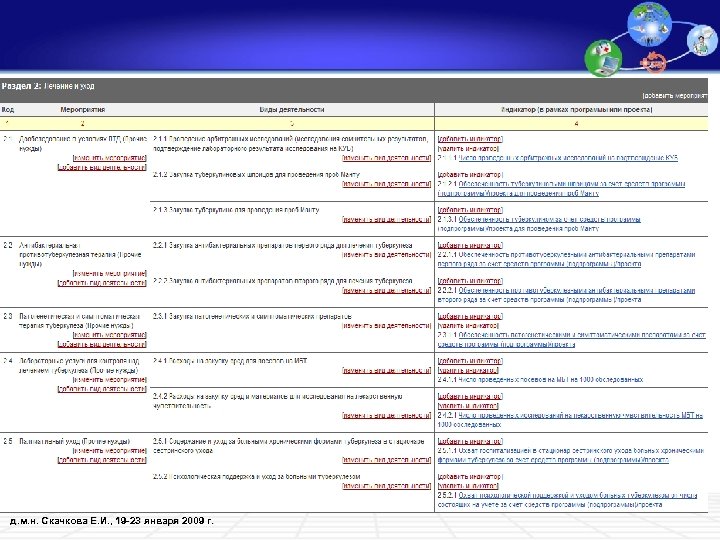Screen dimensions: 720x540
Task: Click the large blue globe icon
Action: [649, 24]
